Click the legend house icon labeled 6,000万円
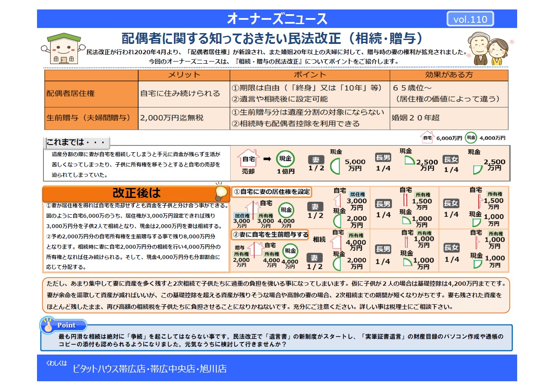 (427, 137)
